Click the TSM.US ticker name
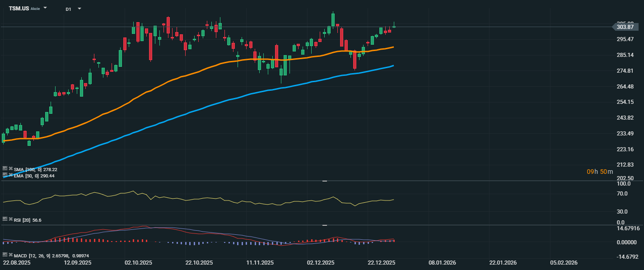This screenshot has width=644, height=270. (19, 9)
